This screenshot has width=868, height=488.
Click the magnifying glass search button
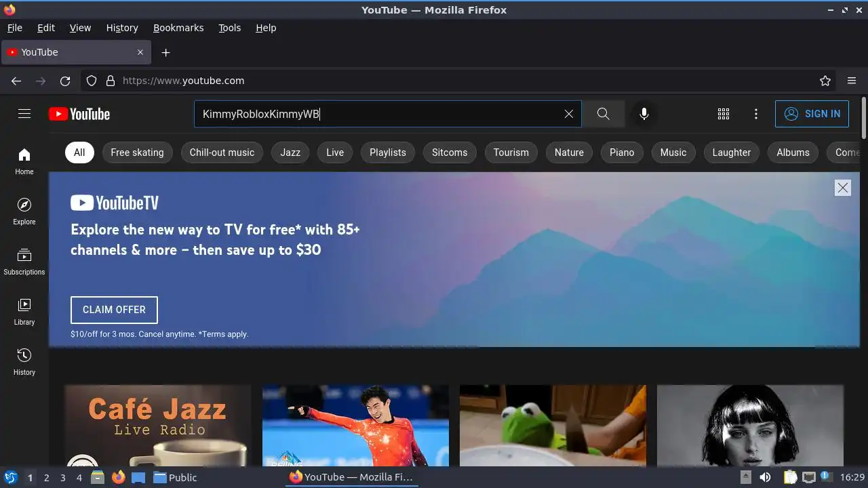(603, 114)
